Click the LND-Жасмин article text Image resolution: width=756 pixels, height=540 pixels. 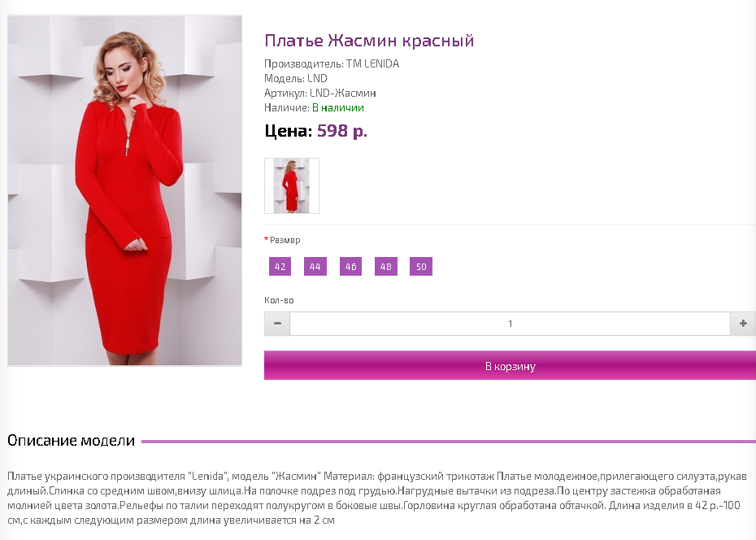[x=343, y=93]
